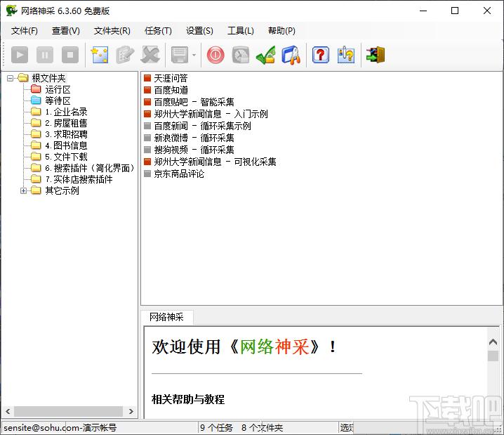Click the Stop task toolbar icon

pos(70,55)
